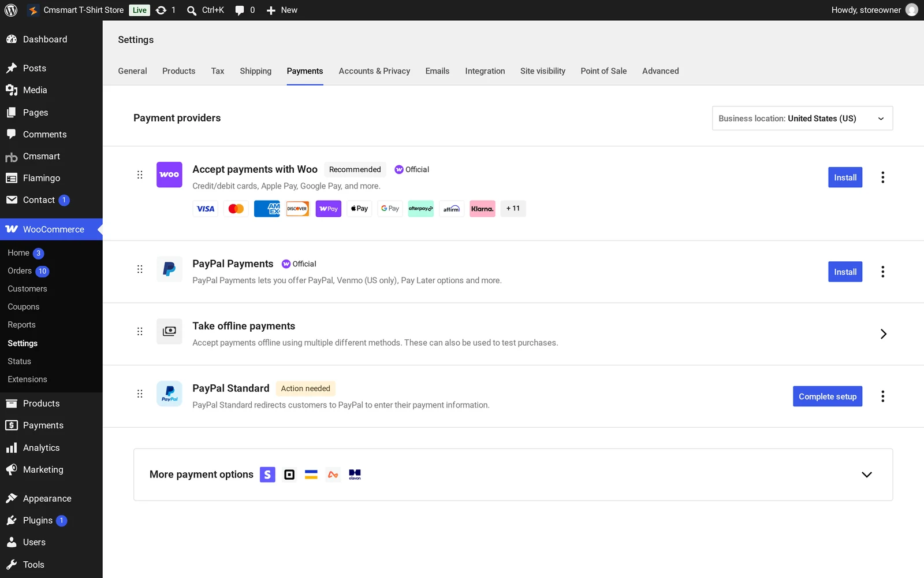Open Take offline payments arrow
This screenshot has height=578, width=924.
coord(883,334)
